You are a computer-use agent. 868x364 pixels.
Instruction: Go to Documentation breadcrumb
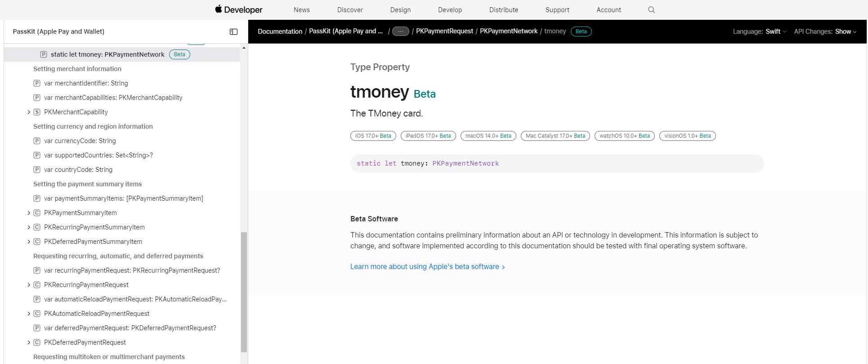pyautogui.click(x=280, y=31)
